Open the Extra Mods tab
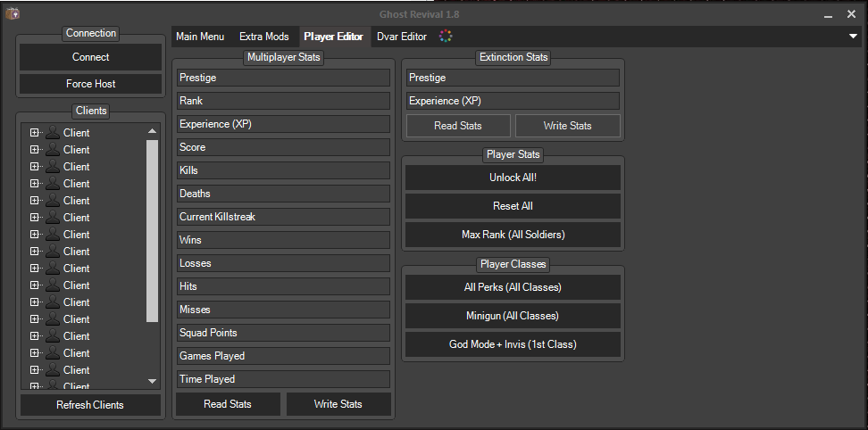The width and height of the screenshot is (868, 430). [x=263, y=37]
